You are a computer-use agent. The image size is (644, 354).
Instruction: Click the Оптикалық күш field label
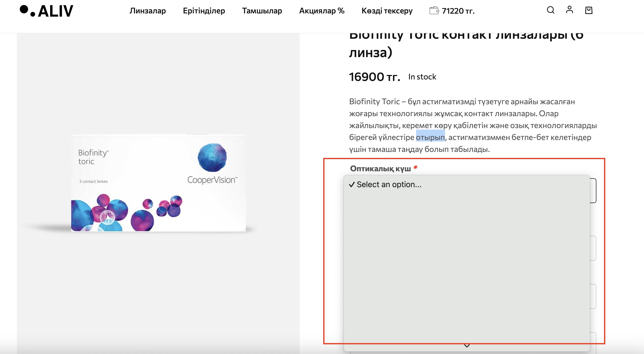point(380,169)
